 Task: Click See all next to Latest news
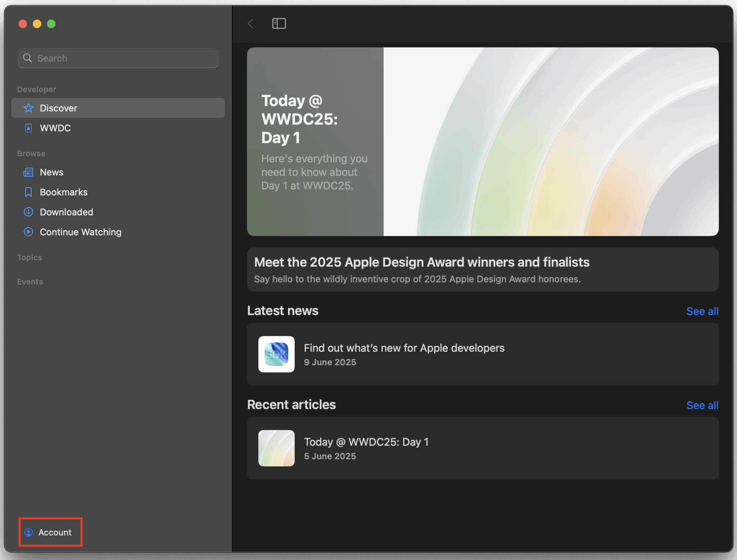point(702,311)
